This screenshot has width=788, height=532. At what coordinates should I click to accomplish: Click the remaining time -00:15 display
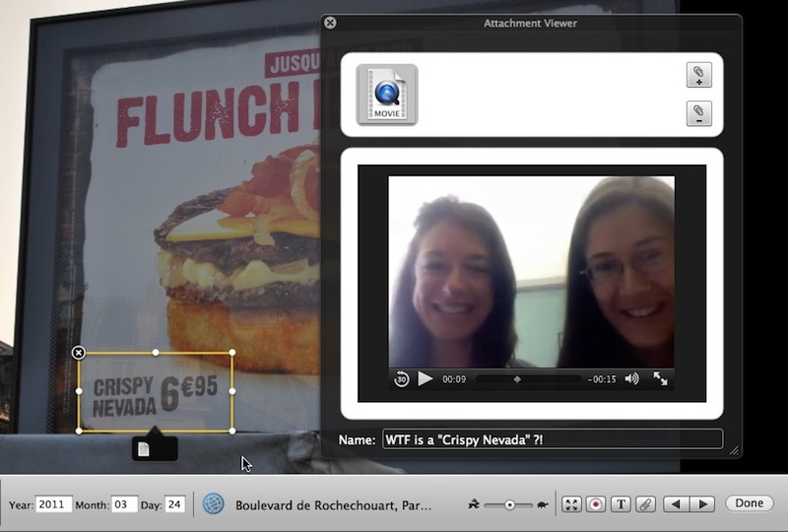(602, 379)
